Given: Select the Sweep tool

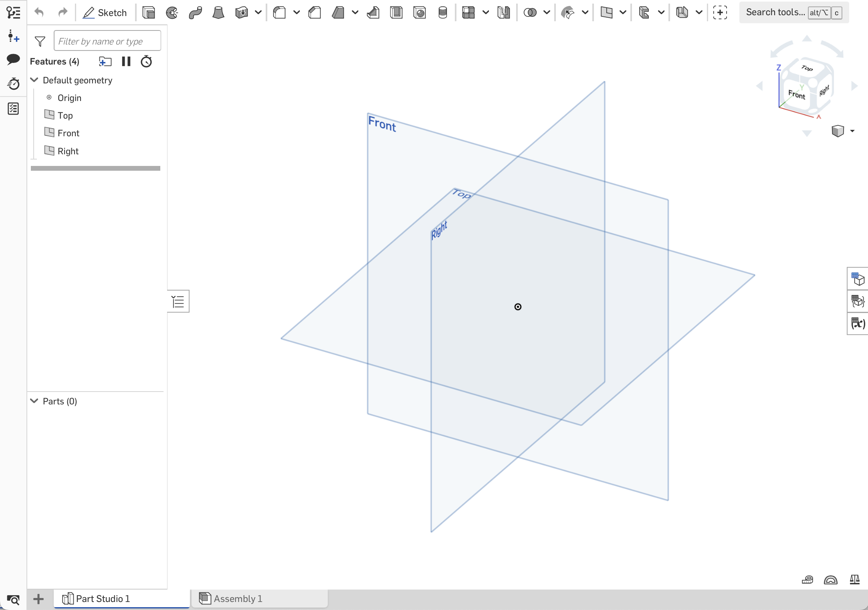Looking at the screenshot, I should 195,13.
